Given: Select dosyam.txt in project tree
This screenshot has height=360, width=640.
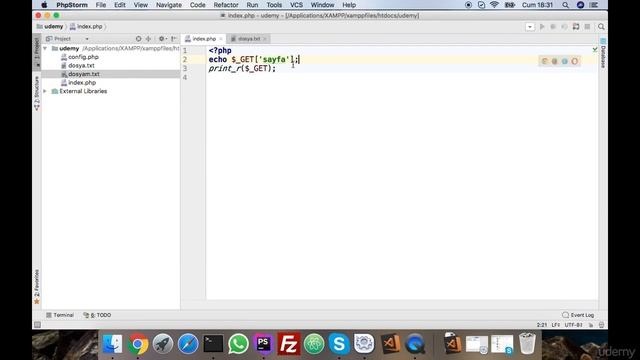Looking at the screenshot, I should tap(84, 74).
